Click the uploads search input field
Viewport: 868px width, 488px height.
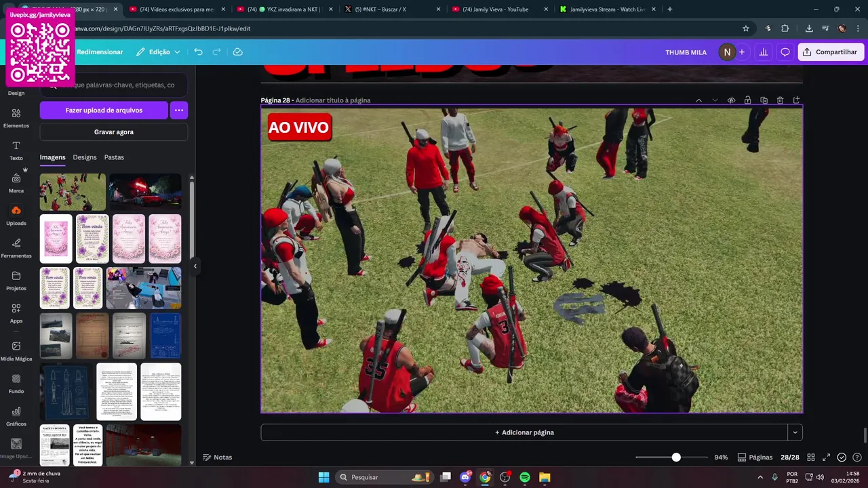pyautogui.click(x=114, y=85)
